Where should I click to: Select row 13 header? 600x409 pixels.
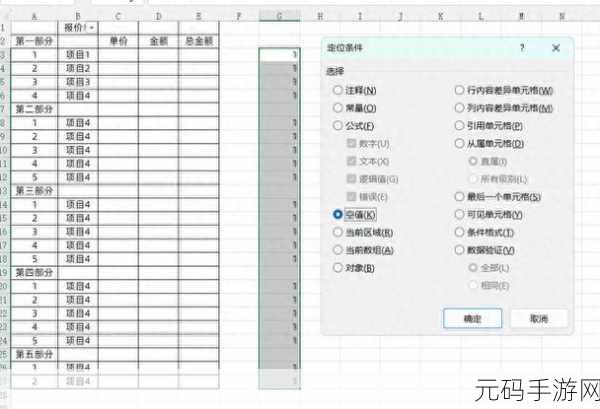click(x=4, y=191)
